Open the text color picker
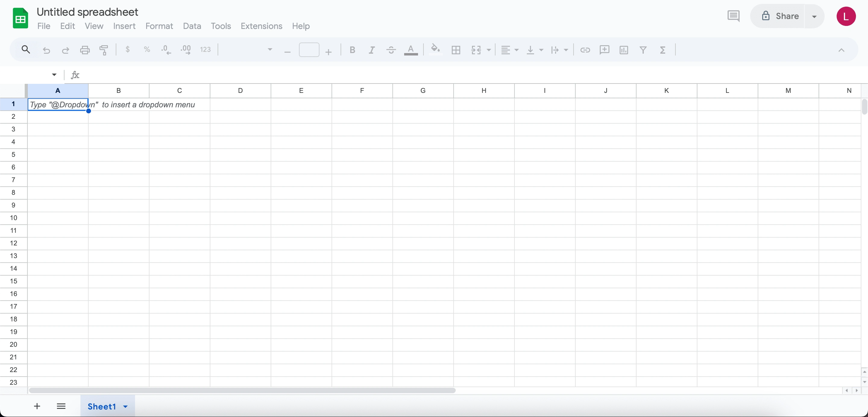The width and height of the screenshot is (868, 417). (411, 50)
